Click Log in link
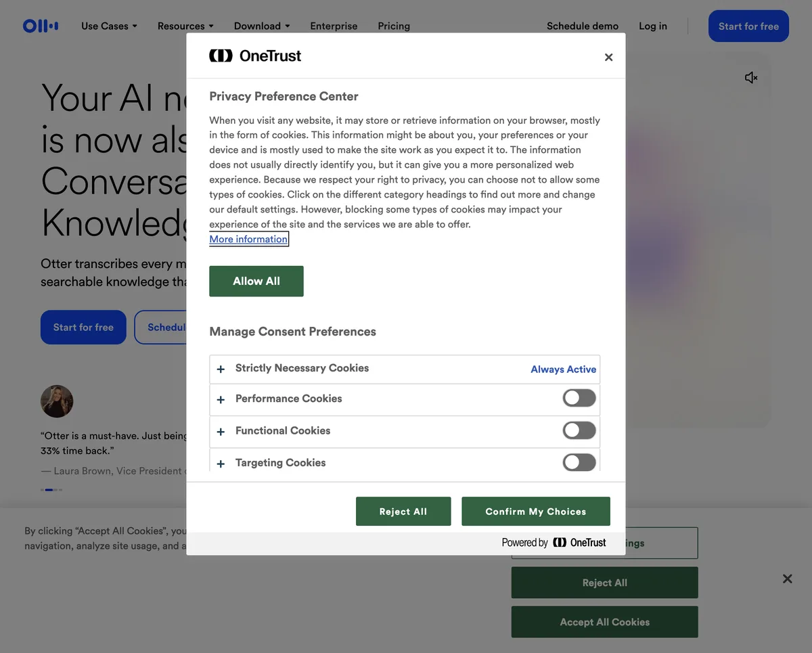This screenshot has height=653, width=812. coord(653,26)
